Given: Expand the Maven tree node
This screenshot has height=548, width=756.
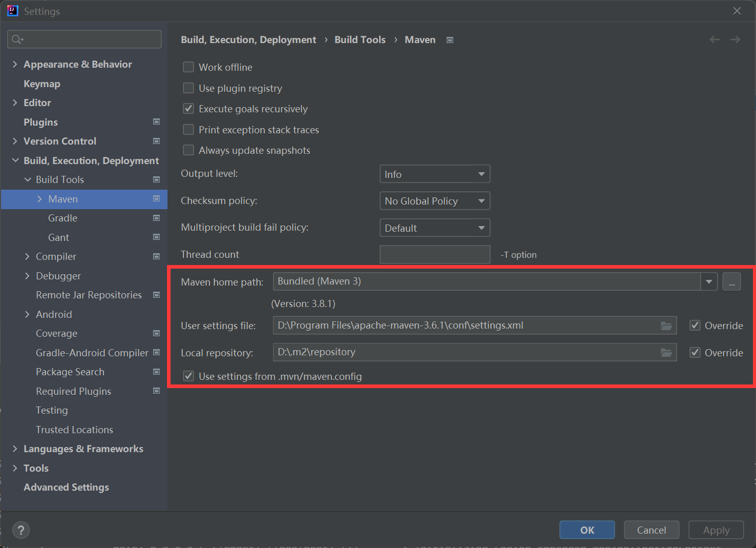Looking at the screenshot, I should pyautogui.click(x=39, y=199).
